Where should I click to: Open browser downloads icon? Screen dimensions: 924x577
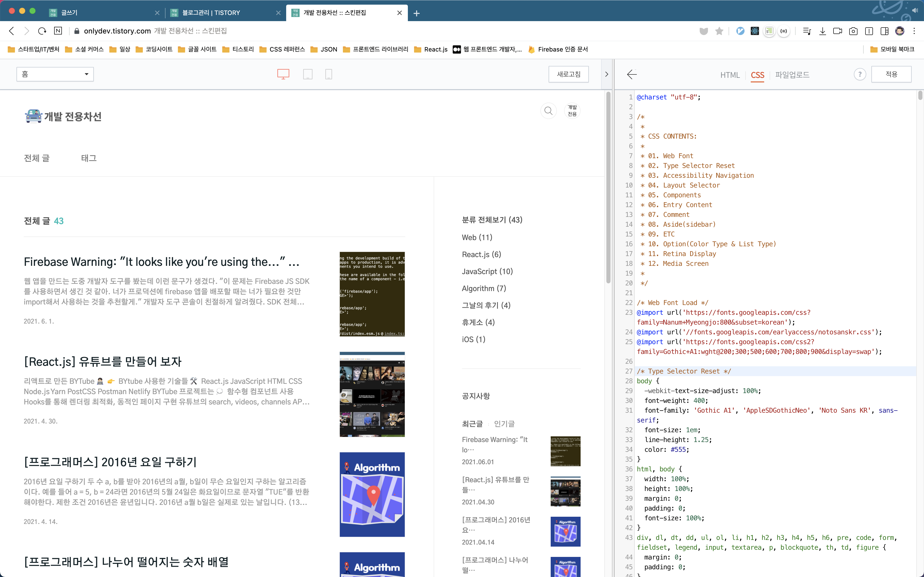point(822,31)
